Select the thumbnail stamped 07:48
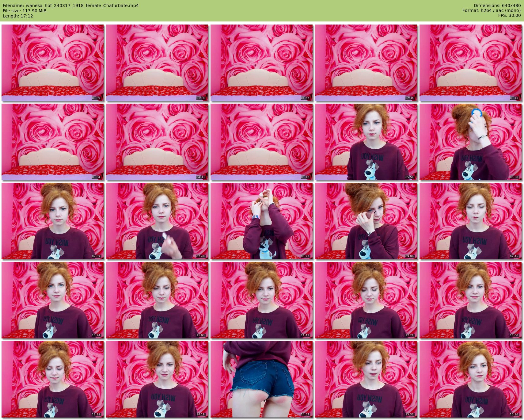Image resolution: width=524 pixels, height=420 pixels. (x=157, y=221)
